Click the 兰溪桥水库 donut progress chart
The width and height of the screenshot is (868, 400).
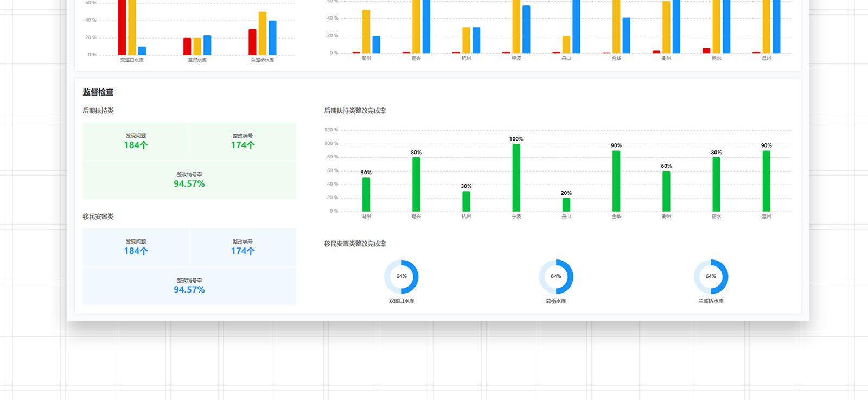711,277
